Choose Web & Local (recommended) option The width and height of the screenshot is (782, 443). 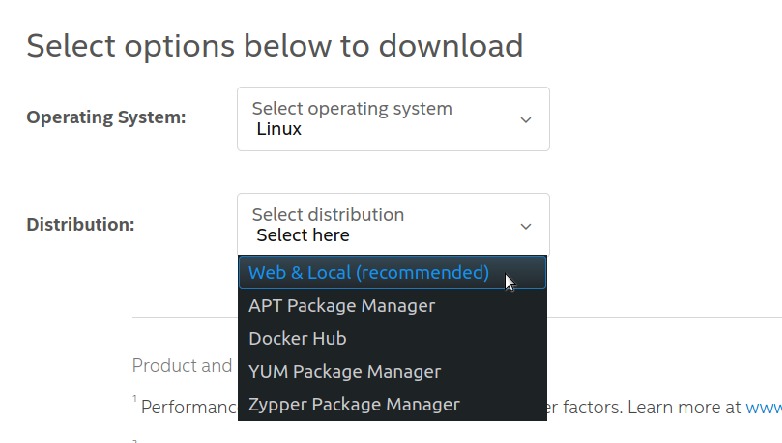pos(368,272)
